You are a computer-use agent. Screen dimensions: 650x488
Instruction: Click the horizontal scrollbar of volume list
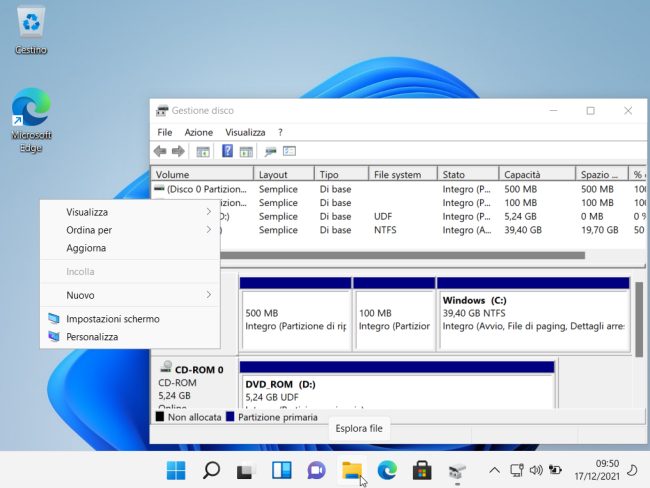(x=402, y=255)
